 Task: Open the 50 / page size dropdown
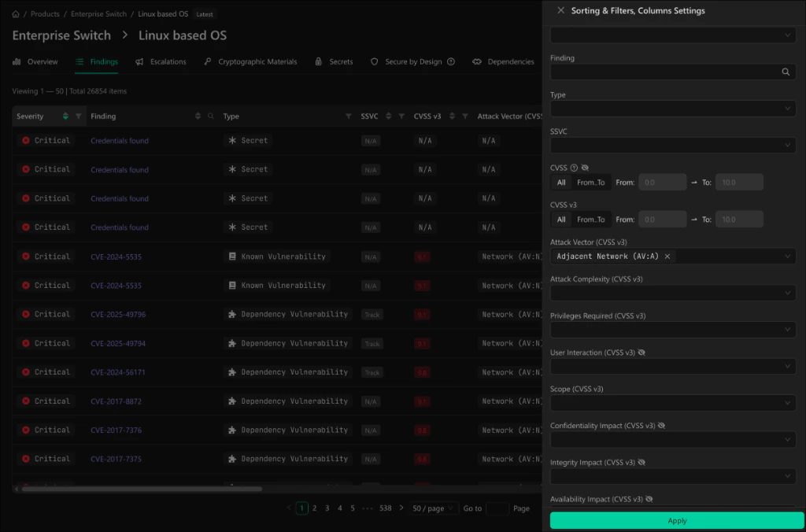[x=433, y=508]
